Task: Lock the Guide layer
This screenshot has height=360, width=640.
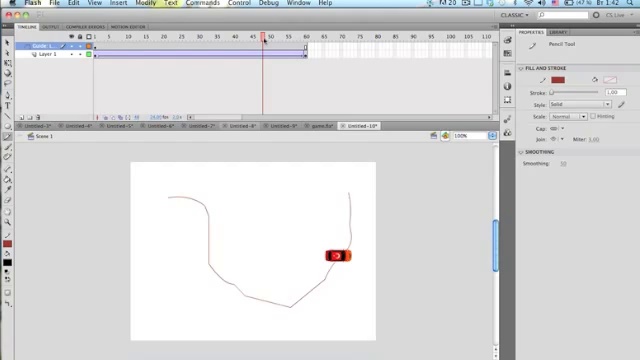Action: (80, 46)
